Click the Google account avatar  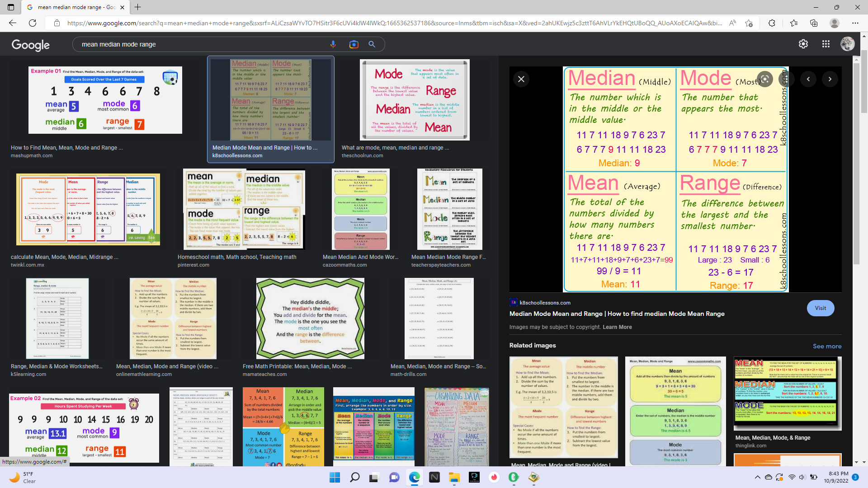coord(847,44)
